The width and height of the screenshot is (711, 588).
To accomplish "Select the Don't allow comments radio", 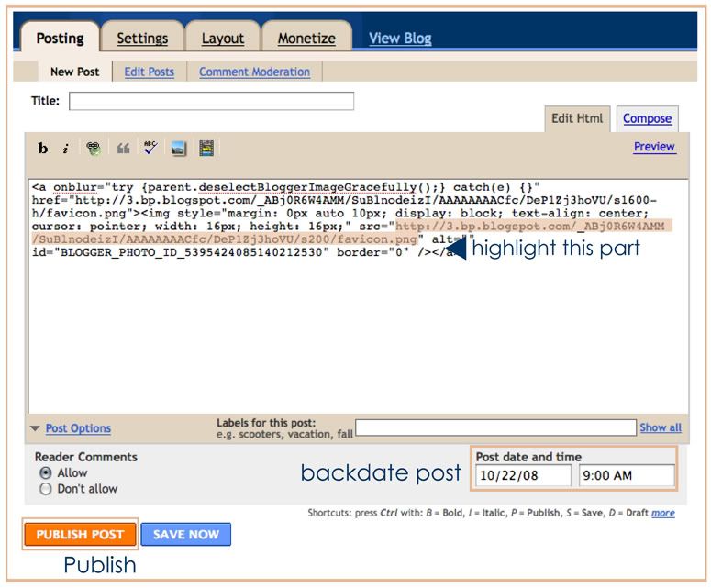I will point(45,489).
